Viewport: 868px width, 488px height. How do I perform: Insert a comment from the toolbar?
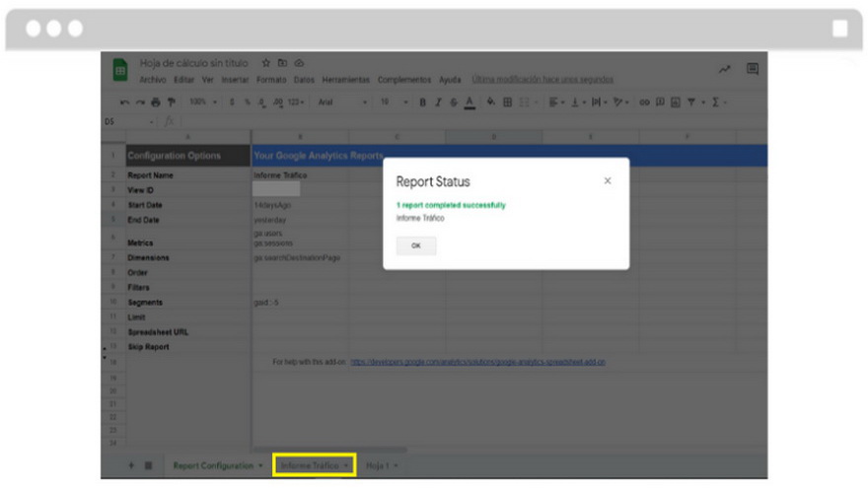tap(660, 103)
